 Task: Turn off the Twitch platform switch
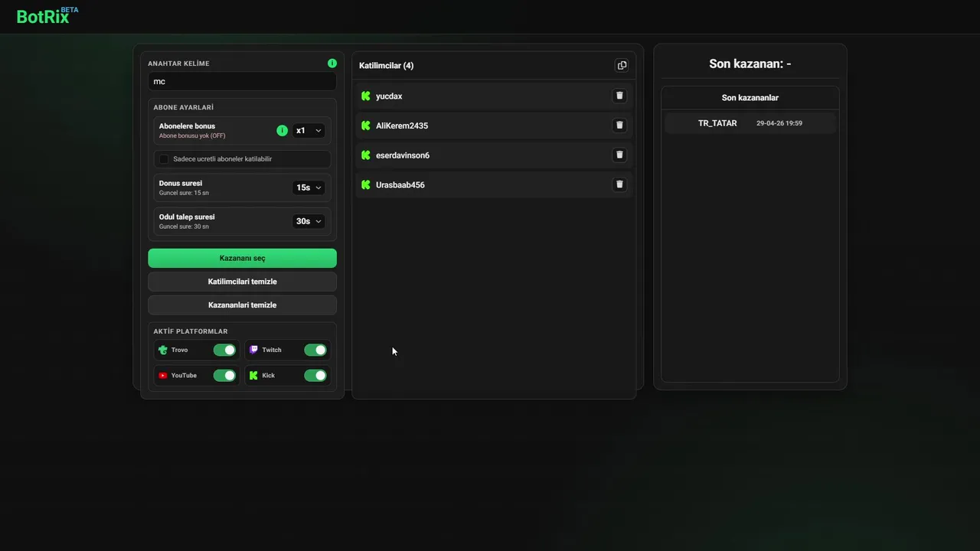(315, 350)
